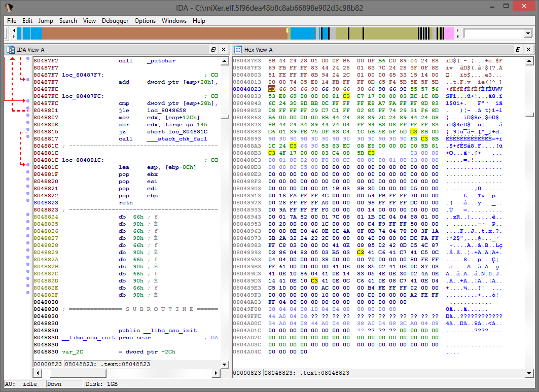Viewport: 539px width, 392px height.
Task: Open the Debugger menu
Action: [x=115, y=21]
